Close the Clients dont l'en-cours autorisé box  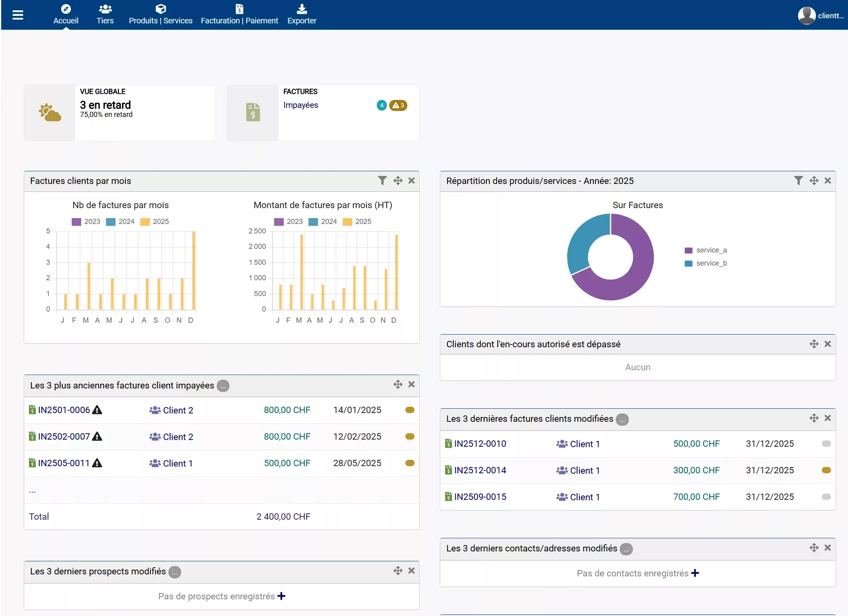pos(827,344)
